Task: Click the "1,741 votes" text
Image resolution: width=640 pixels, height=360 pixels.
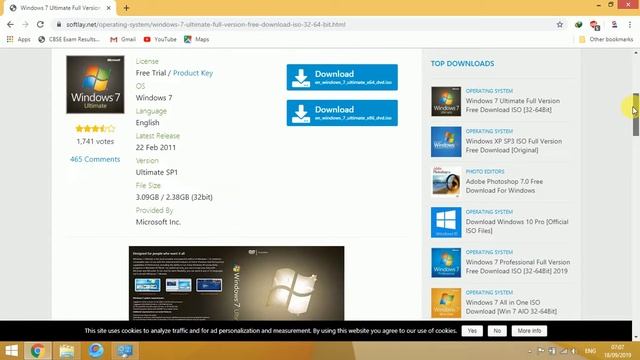Action: [x=95, y=142]
